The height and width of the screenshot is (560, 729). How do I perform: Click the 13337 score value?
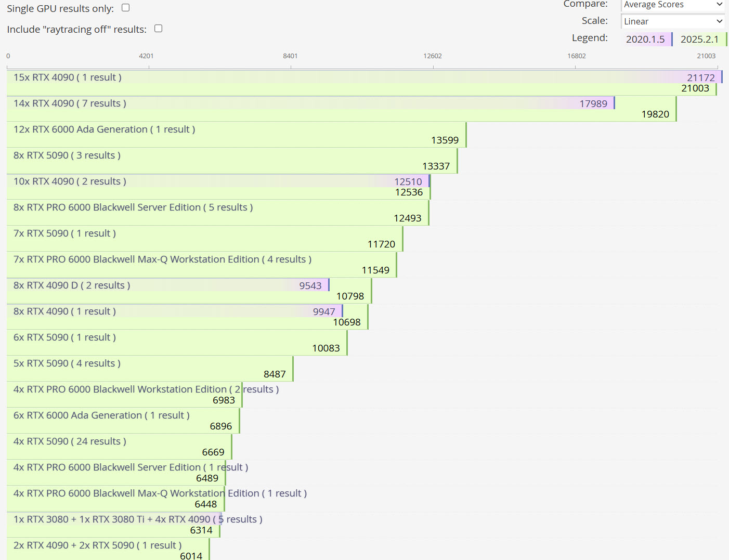click(436, 166)
